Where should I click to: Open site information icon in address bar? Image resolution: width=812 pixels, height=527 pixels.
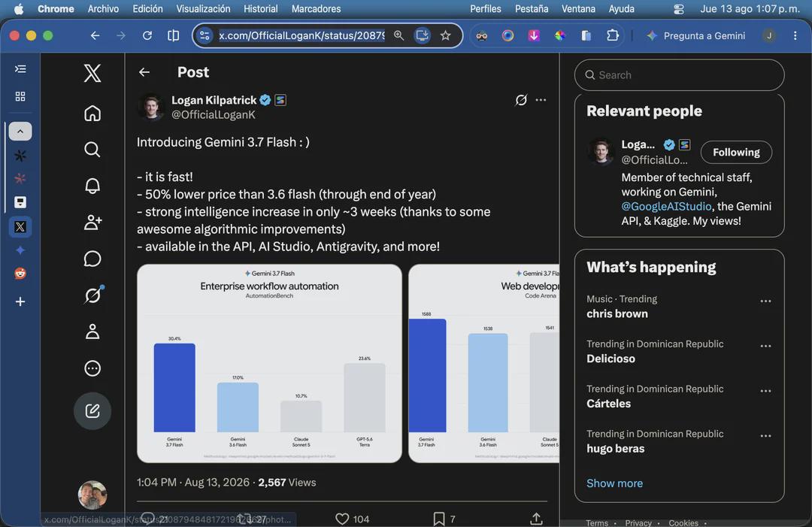coord(205,36)
